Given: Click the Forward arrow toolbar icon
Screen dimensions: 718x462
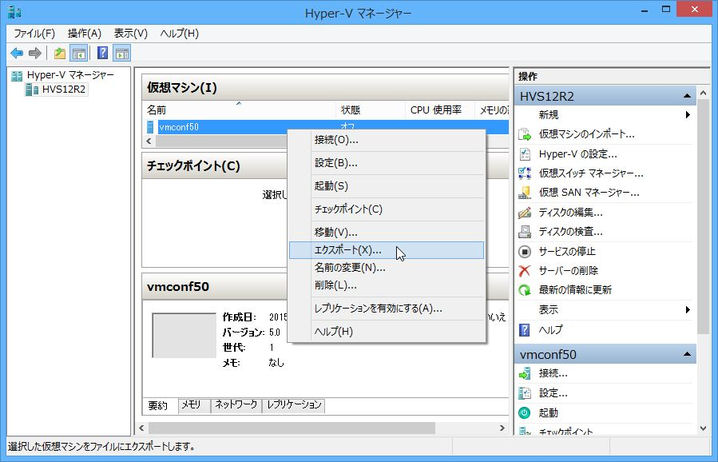Looking at the screenshot, I should (x=35, y=53).
